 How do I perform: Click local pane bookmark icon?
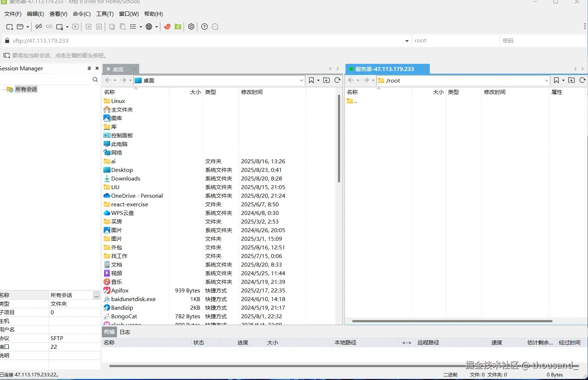(x=311, y=80)
